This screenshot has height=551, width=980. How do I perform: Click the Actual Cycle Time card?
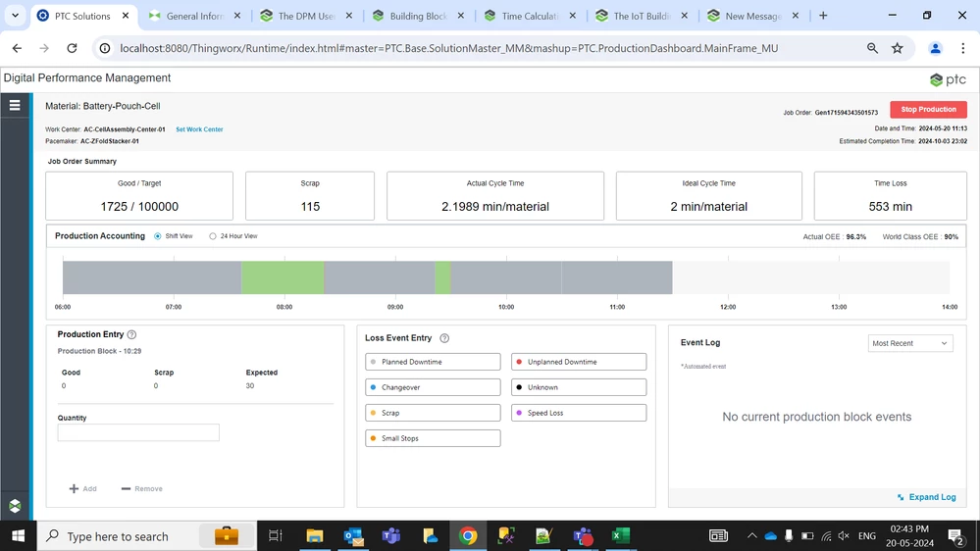click(x=495, y=196)
